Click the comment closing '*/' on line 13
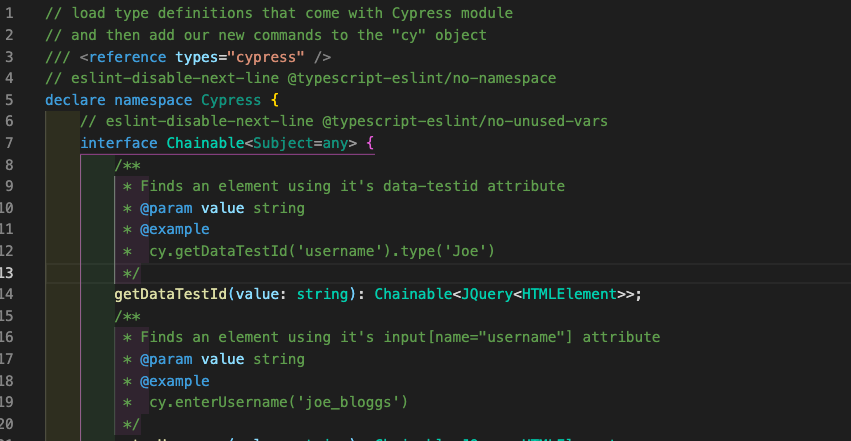This screenshot has width=851, height=441. [x=131, y=273]
